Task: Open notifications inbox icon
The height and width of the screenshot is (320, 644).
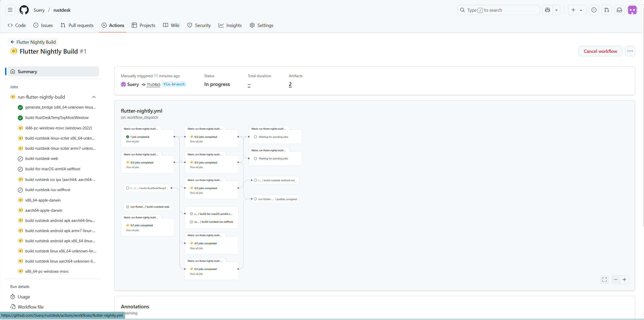Action: (x=619, y=10)
